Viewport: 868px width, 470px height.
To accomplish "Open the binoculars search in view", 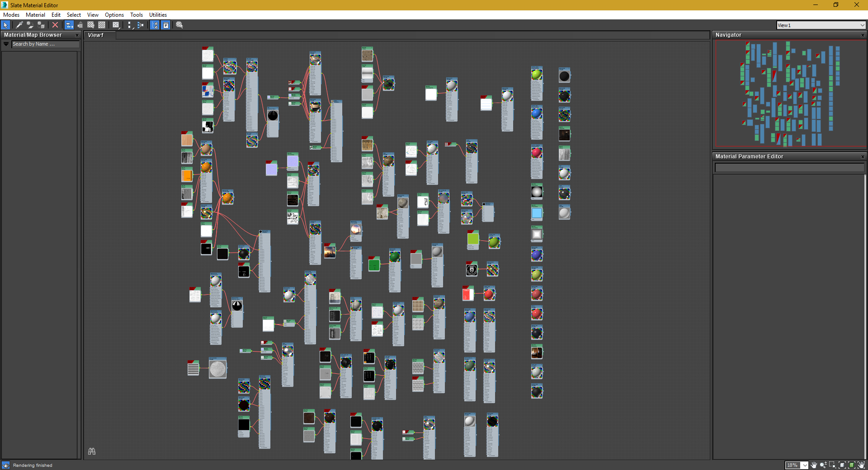I will 92,451.
